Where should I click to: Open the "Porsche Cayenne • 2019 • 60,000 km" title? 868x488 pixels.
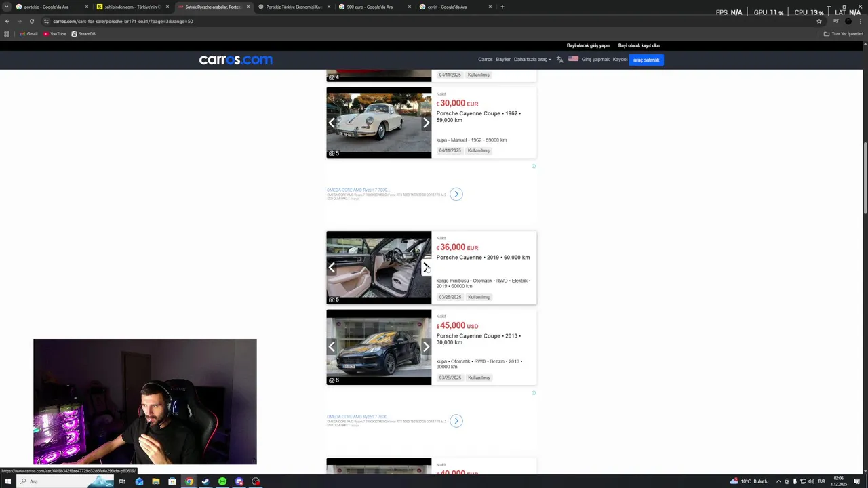pos(483,258)
